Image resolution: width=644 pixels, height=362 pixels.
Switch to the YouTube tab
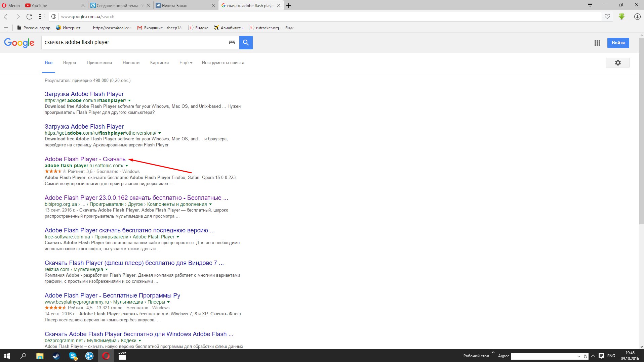[54, 5]
